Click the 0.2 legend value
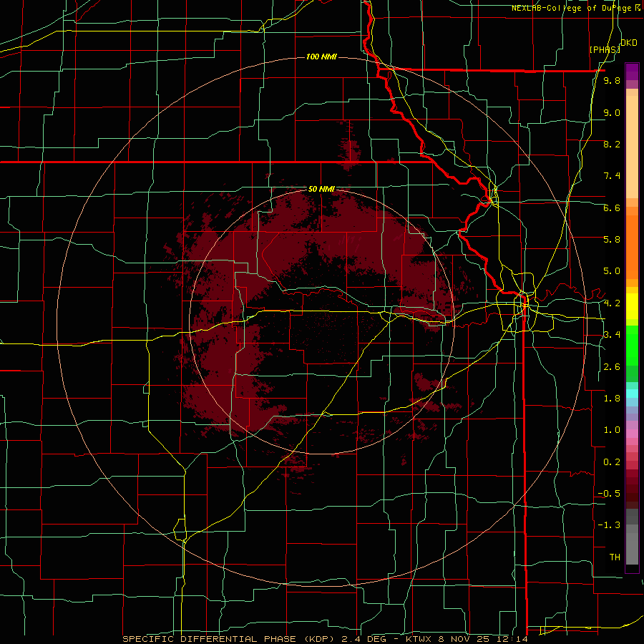 point(612,462)
